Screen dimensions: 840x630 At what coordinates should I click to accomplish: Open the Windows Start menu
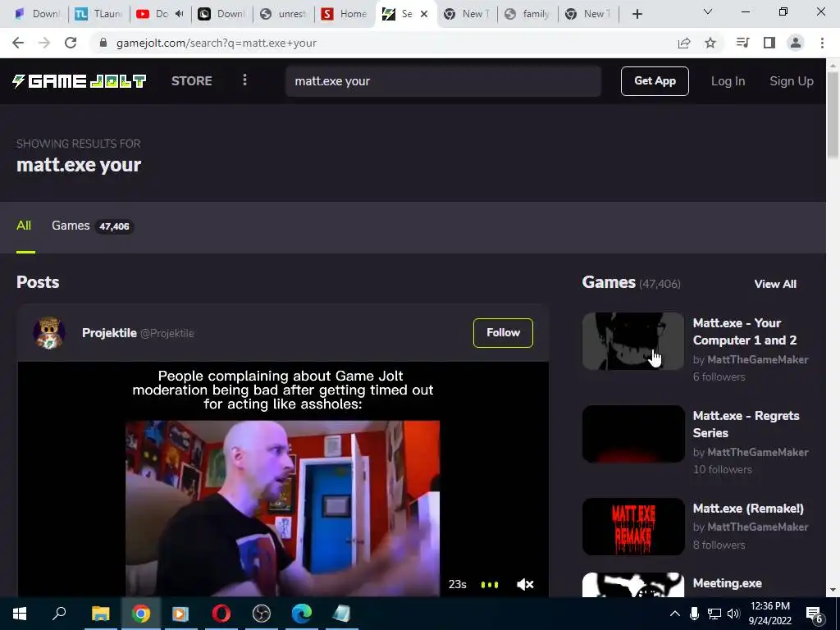tap(20, 614)
